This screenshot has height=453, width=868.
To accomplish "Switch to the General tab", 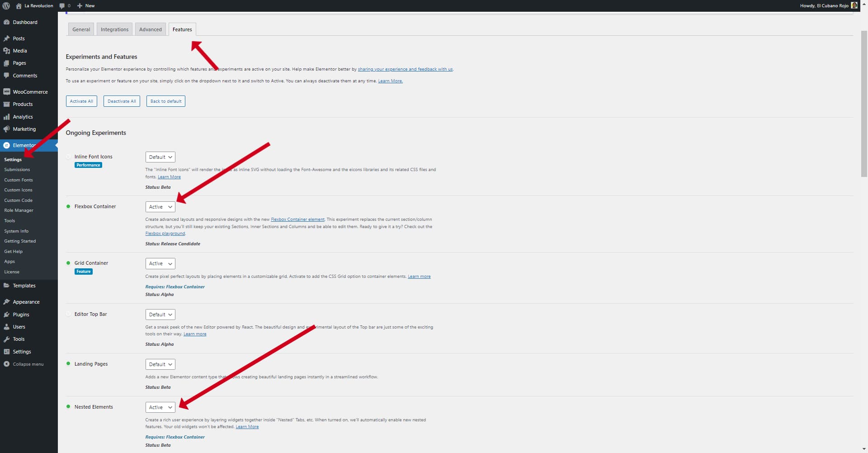I will tap(81, 29).
